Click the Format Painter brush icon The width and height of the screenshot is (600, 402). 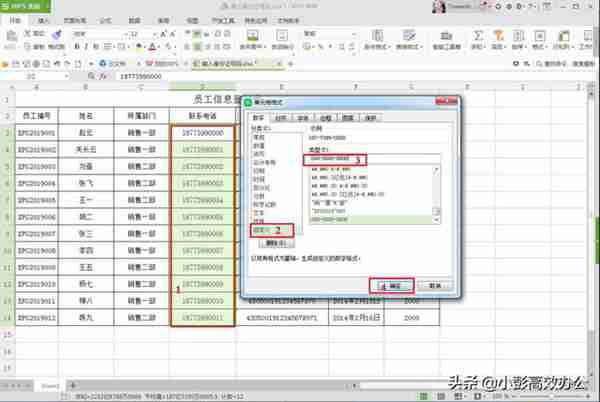(57, 32)
